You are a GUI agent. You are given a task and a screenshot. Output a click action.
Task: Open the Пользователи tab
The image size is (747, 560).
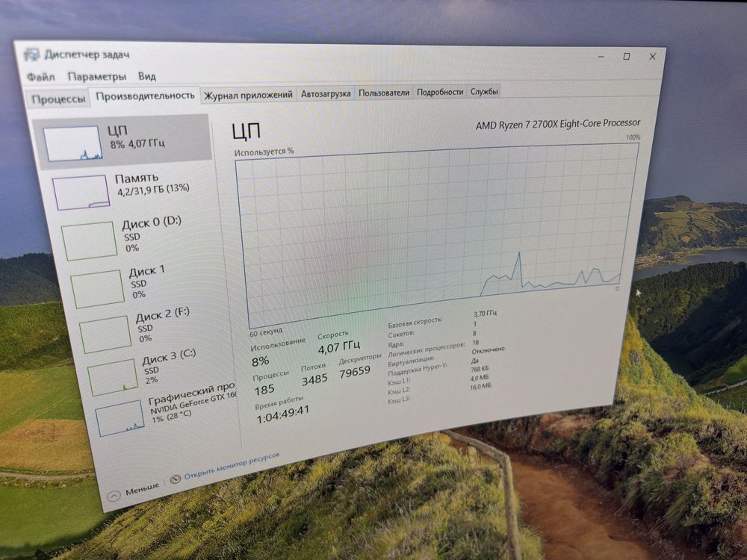(x=384, y=93)
